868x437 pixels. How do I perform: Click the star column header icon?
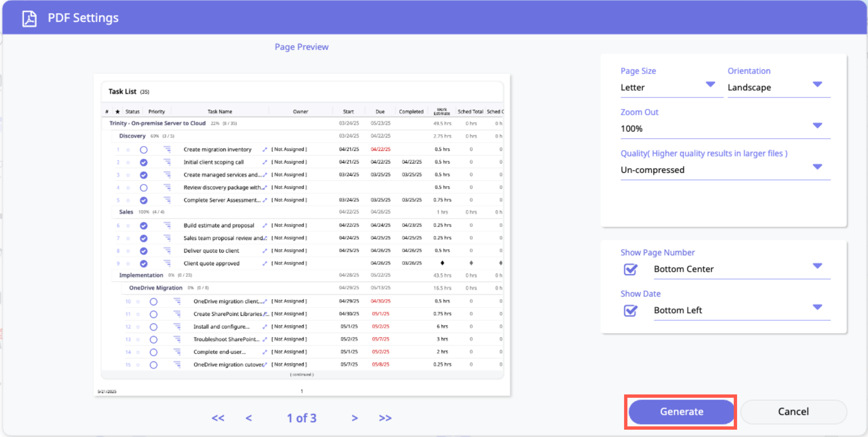pyautogui.click(x=117, y=112)
